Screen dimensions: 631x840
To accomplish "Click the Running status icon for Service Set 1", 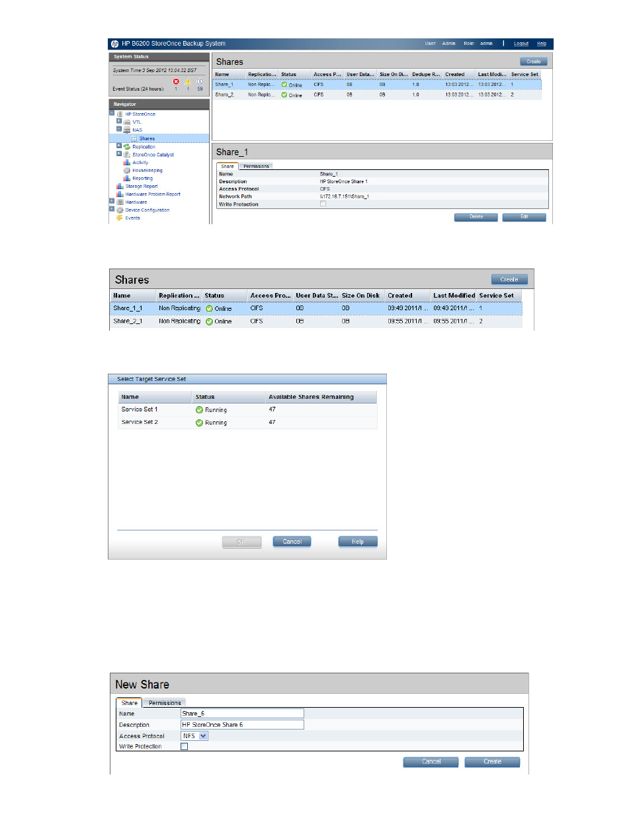I will [x=199, y=410].
